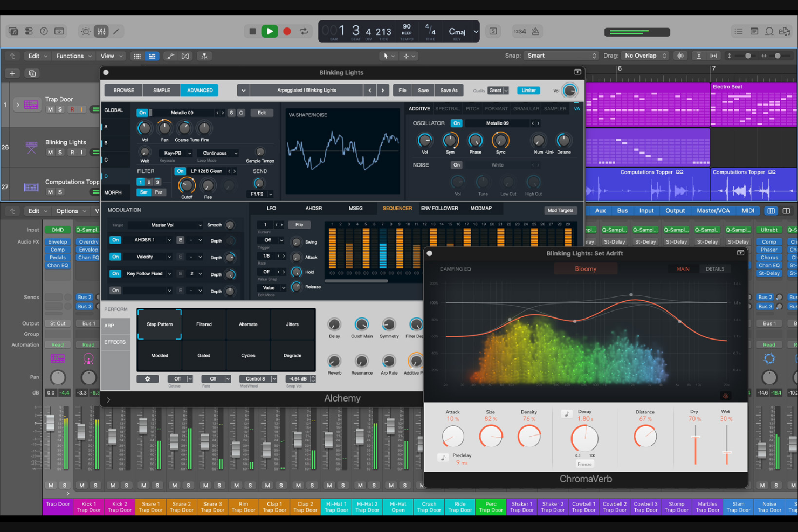Arm recording on the Blinking Lights track
This screenshot has height=532, width=798.
pyautogui.click(x=73, y=152)
